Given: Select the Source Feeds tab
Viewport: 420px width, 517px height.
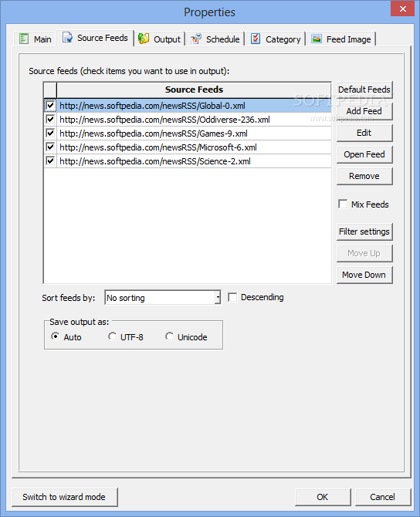Looking at the screenshot, I should (95, 38).
